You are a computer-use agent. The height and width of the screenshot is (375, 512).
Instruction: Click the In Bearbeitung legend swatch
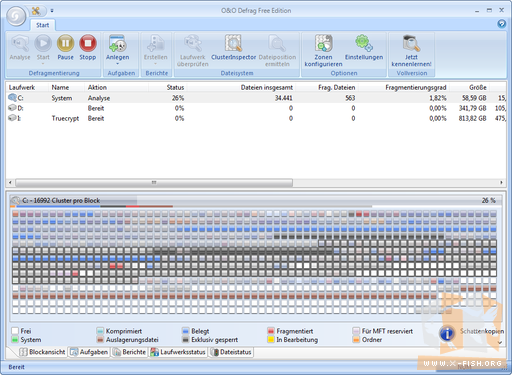[271, 339]
